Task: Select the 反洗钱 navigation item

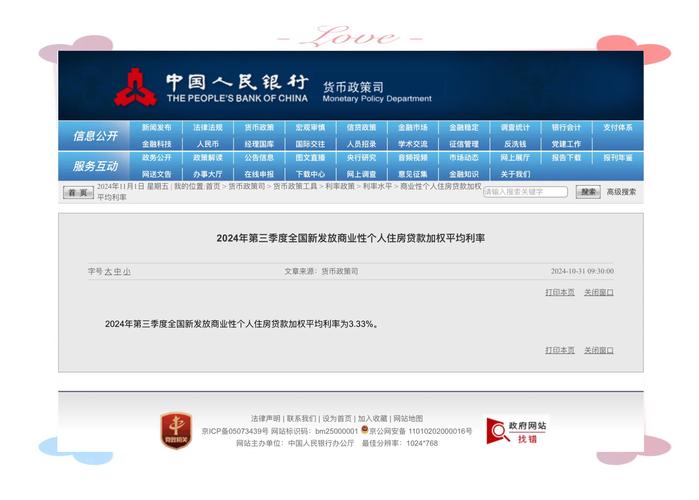Action: coord(515,144)
